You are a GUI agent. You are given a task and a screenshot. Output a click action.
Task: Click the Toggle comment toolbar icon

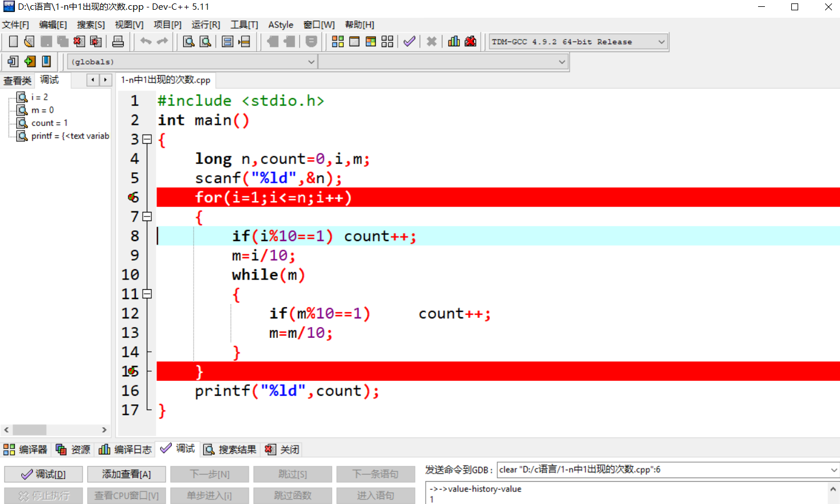click(x=311, y=41)
